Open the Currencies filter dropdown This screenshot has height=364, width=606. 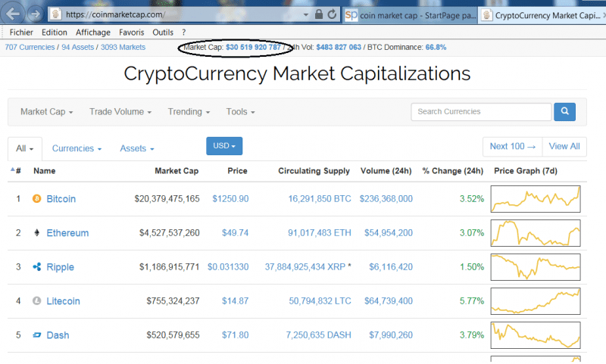pyautogui.click(x=77, y=148)
